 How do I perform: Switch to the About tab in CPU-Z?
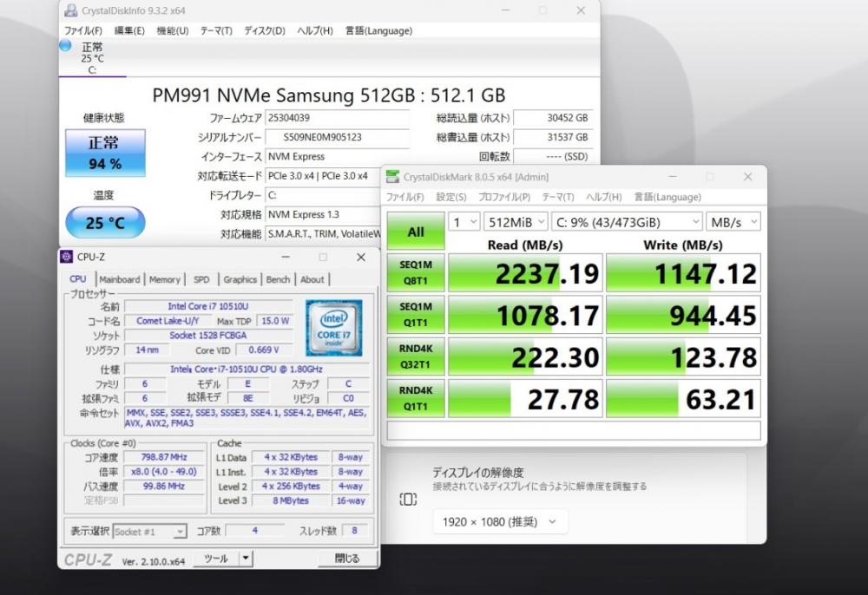tap(312, 280)
